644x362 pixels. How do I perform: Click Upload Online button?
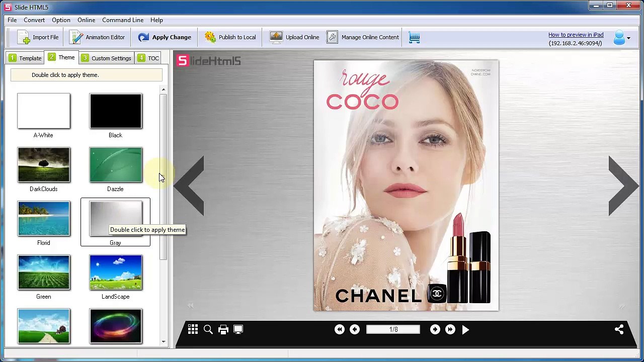(294, 37)
